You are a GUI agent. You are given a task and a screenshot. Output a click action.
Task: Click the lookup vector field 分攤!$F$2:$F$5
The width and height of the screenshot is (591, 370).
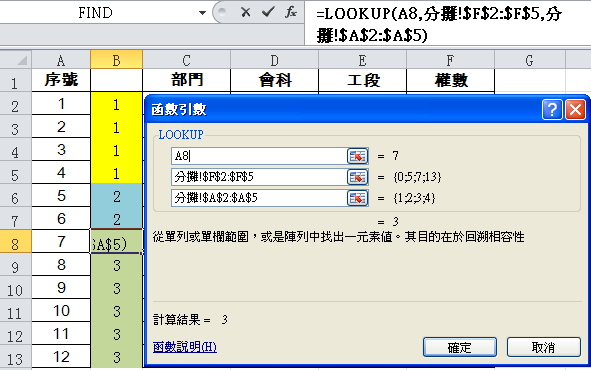coord(259,177)
